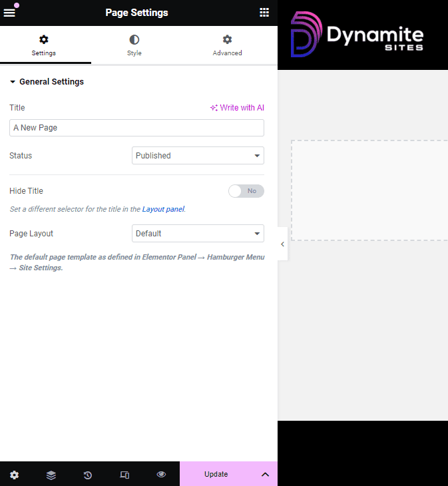Click the Update button
The image size is (448, 486).
(x=216, y=475)
